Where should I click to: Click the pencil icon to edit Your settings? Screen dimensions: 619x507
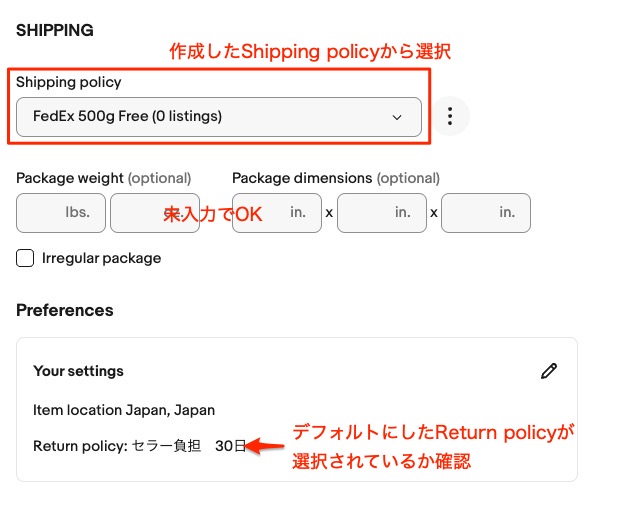pos(548,371)
